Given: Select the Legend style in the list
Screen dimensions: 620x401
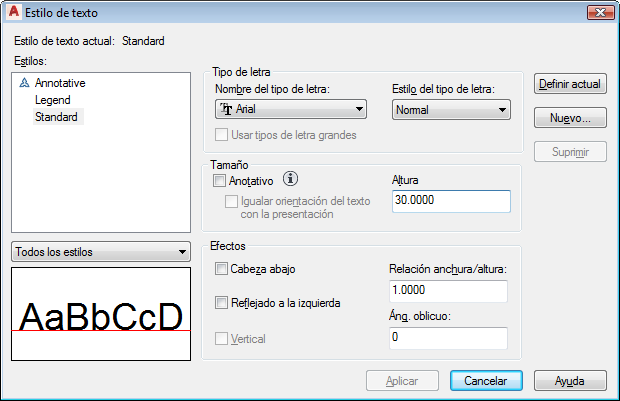Looking at the screenshot, I should tap(53, 100).
